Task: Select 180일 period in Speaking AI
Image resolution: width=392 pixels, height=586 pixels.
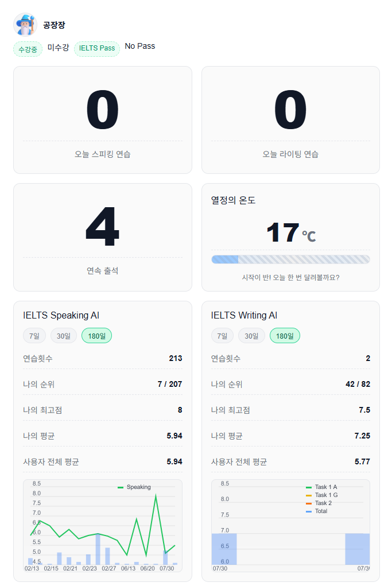Action: click(x=97, y=336)
